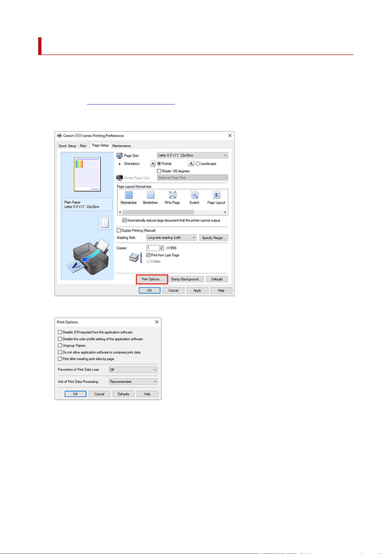Select the Normal-size layout icon

[x=128, y=195]
